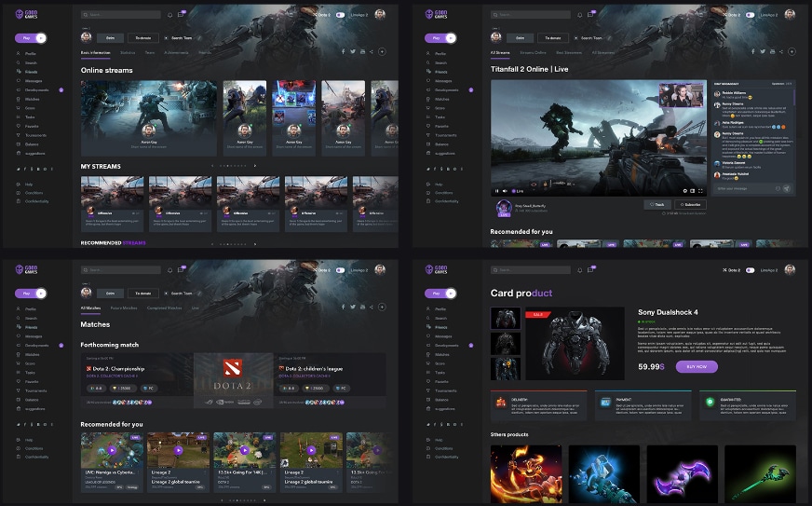
Task: Click circled plus icon on Online streams screen
Action: 382,51
